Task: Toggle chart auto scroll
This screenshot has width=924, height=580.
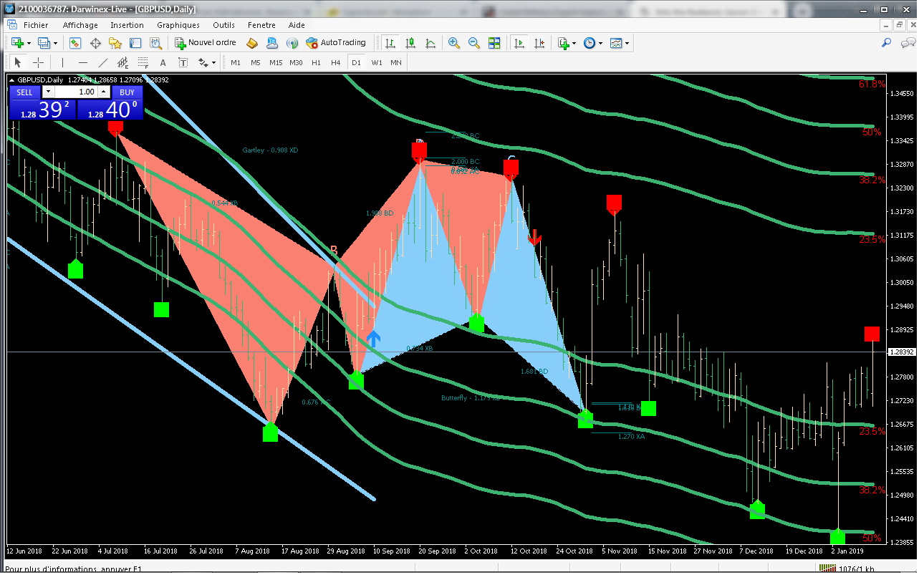Action: coord(519,43)
